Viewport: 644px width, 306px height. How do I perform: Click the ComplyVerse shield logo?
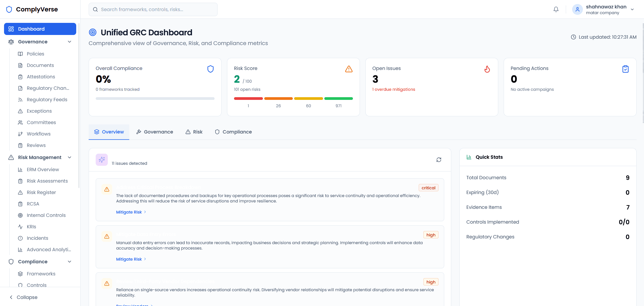tap(9, 9)
